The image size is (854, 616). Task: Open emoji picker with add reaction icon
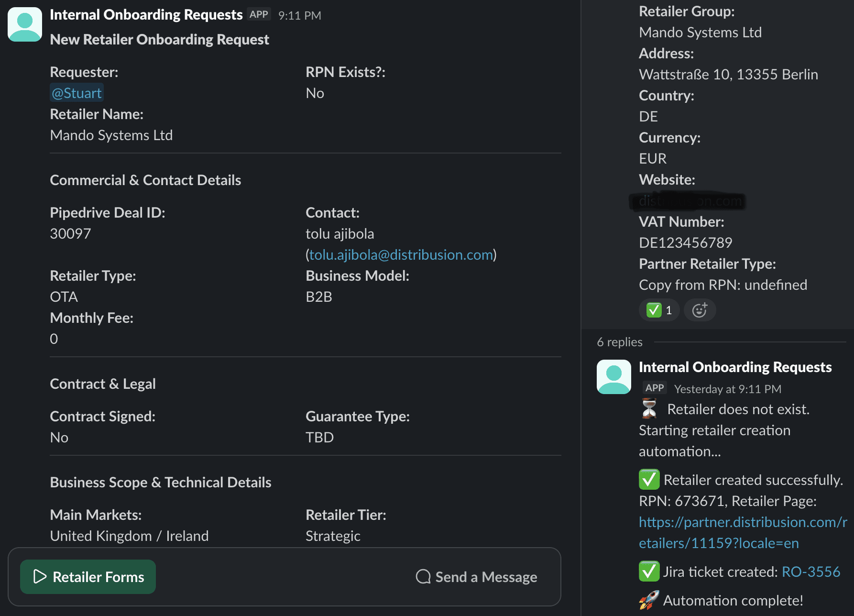[x=700, y=310]
